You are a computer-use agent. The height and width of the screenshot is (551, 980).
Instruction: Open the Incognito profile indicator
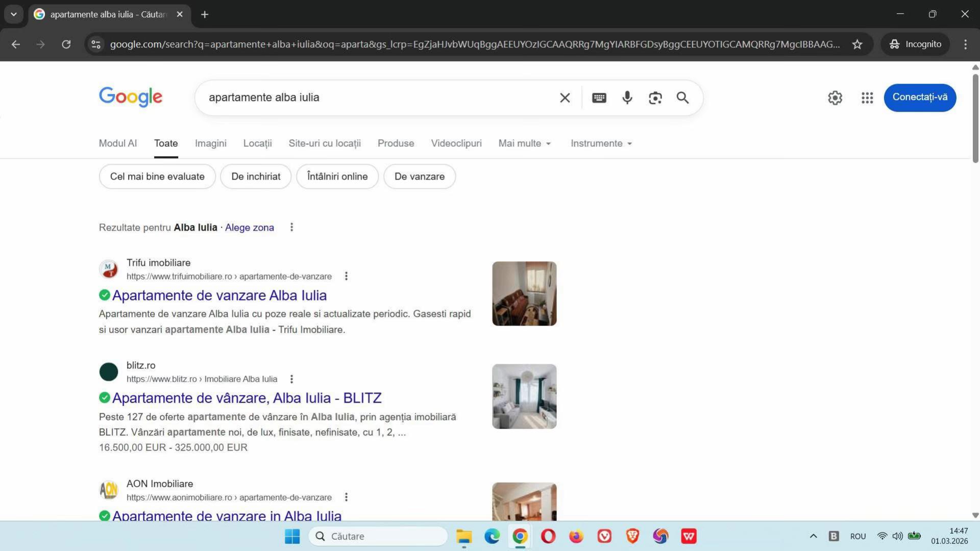tap(915, 44)
